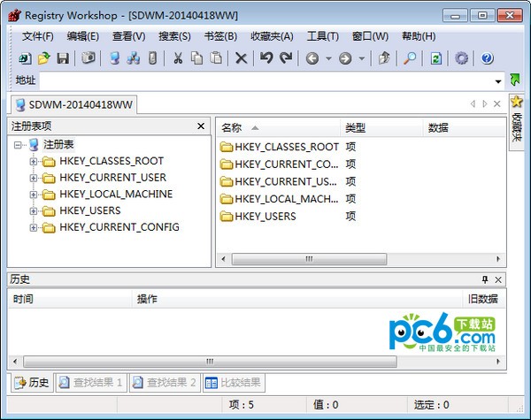The height and width of the screenshot is (420, 531).
Task: Click the previous tab left arrow
Action: [473, 104]
